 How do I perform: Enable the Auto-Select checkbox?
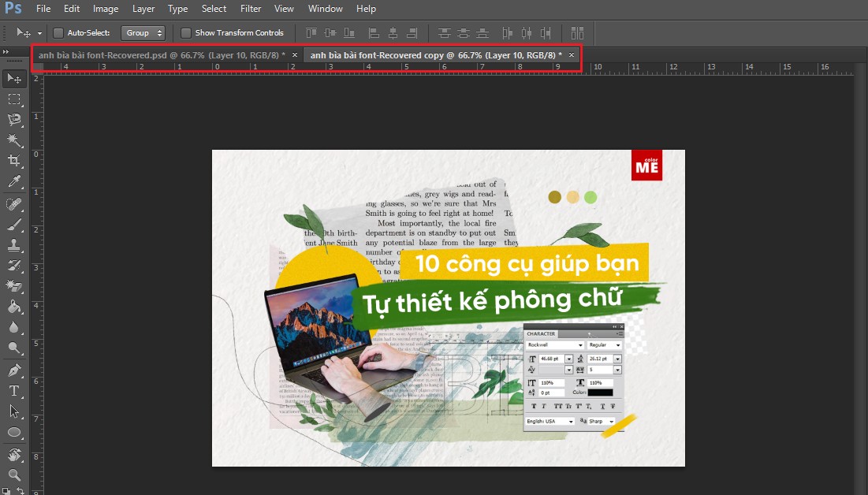click(x=58, y=33)
